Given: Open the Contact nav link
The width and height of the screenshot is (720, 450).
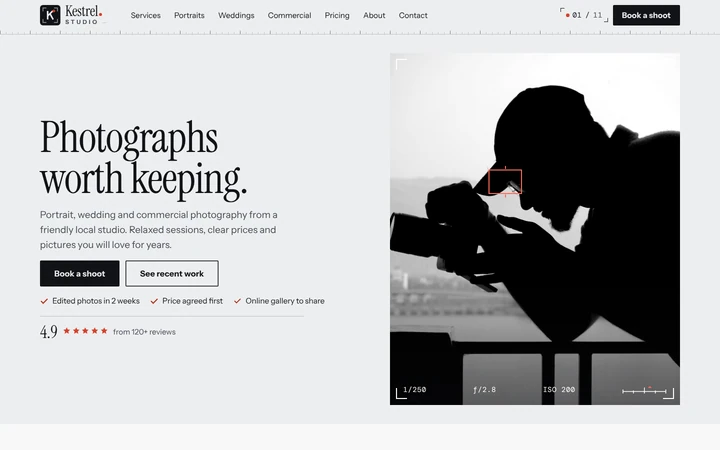Looking at the screenshot, I should tap(413, 15).
